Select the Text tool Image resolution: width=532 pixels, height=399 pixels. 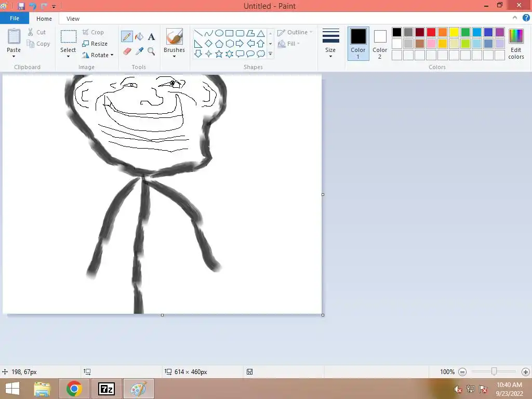[x=151, y=37]
